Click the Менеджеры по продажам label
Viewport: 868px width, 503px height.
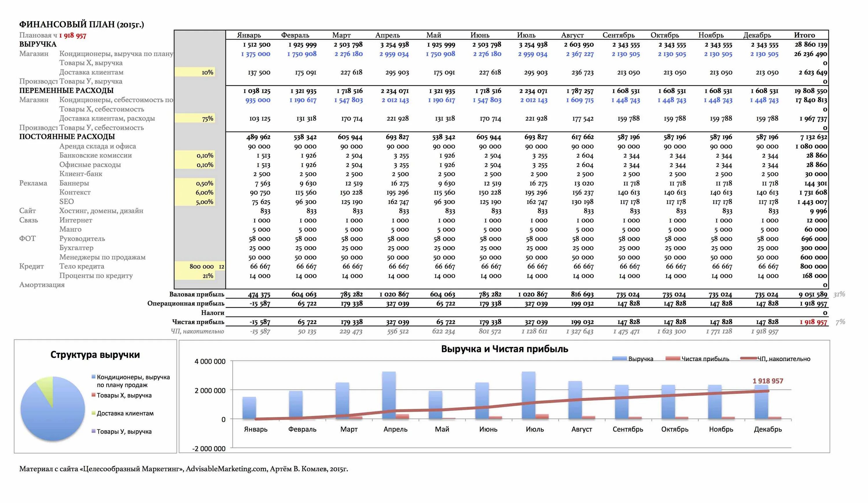point(102,257)
